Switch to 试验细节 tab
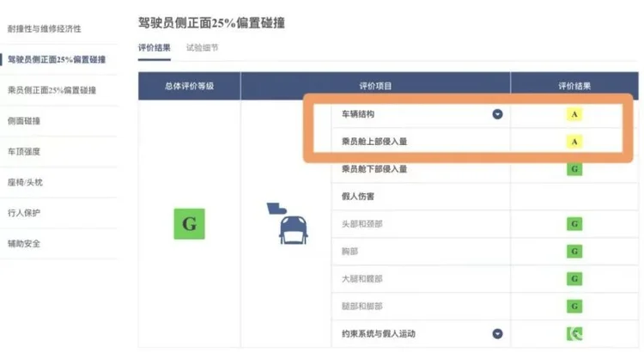644x352 pixels. (x=202, y=47)
